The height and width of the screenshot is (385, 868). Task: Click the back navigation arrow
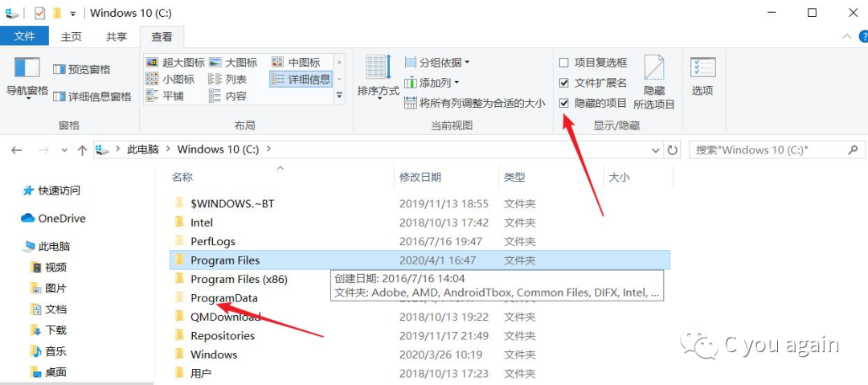[17, 150]
